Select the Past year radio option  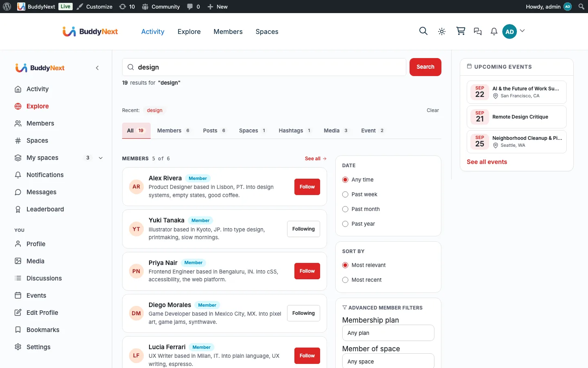click(345, 224)
